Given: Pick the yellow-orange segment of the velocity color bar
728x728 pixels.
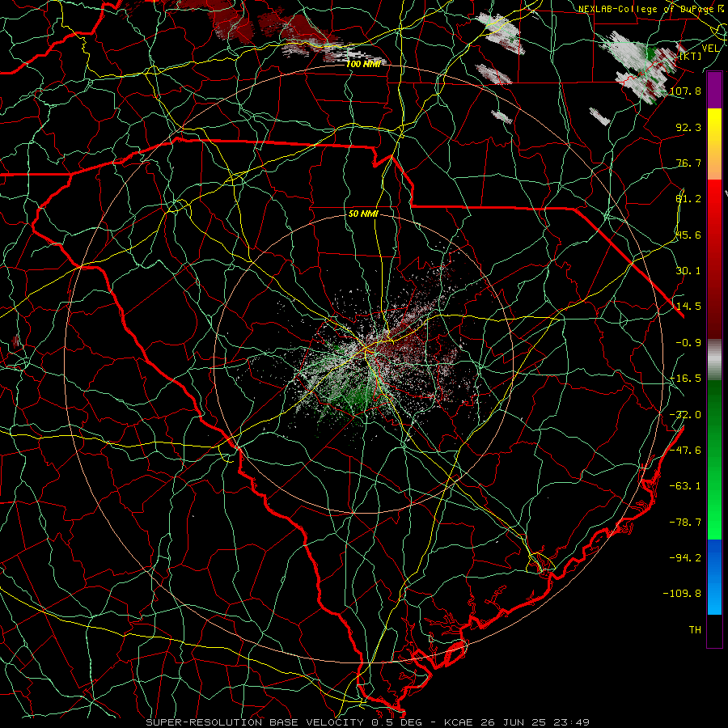Looking at the screenshot, I should pyautogui.click(x=714, y=144).
